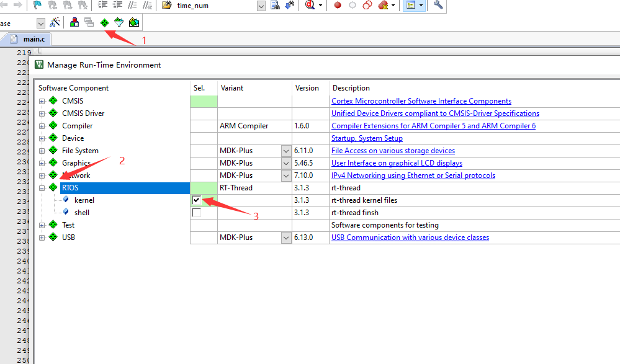Image resolution: width=620 pixels, height=364 pixels.
Task: Select the RTOS tree row
Action: coord(125,188)
